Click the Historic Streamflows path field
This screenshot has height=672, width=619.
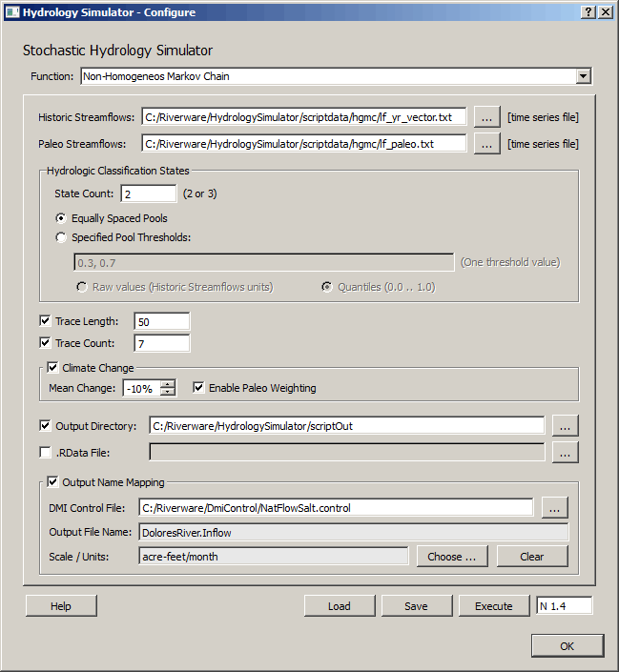point(303,117)
